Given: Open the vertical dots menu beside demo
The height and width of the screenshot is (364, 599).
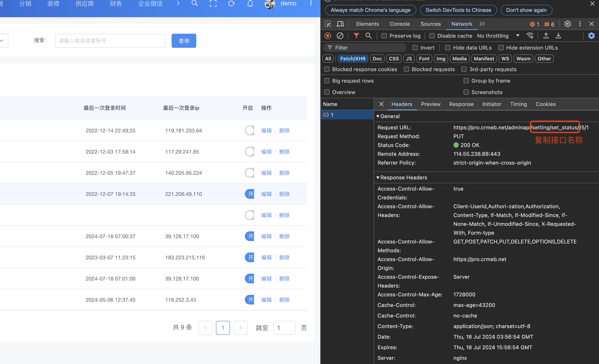Looking at the screenshot, I should click(311, 3).
